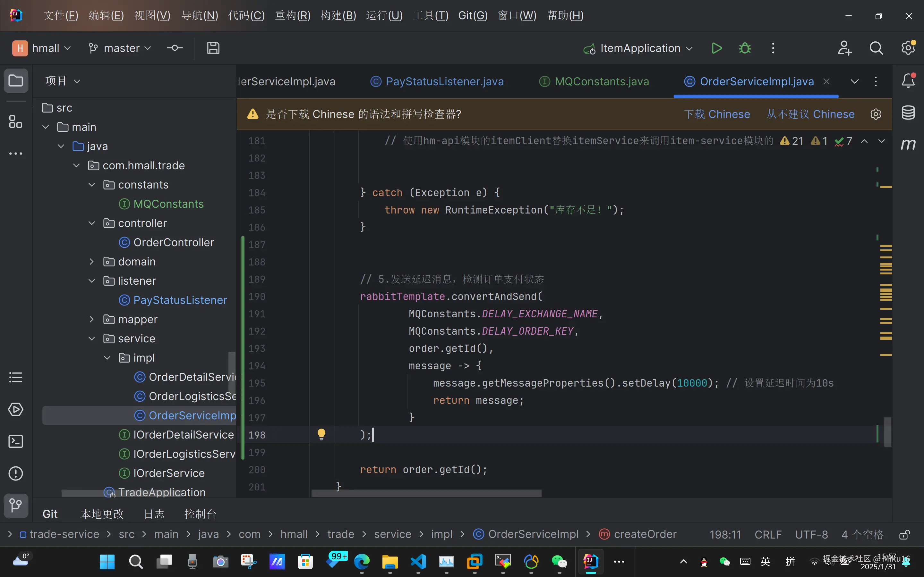Image resolution: width=924 pixels, height=577 pixels.
Task: Open the Structure tool window icon
Action: click(x=16, y=122)
